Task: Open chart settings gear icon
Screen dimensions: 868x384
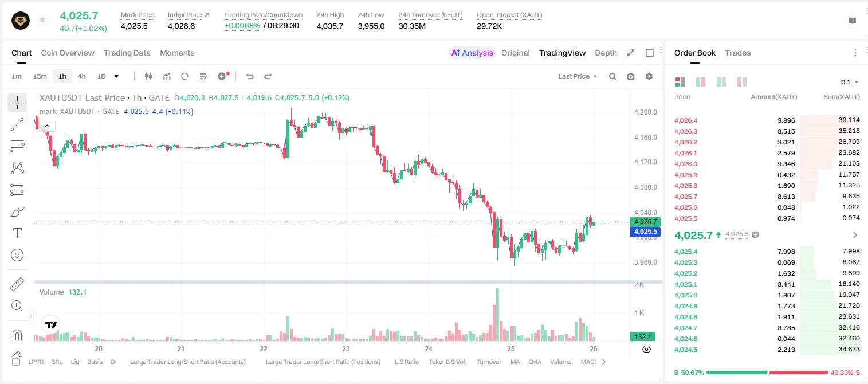Action: pos(649,76)
